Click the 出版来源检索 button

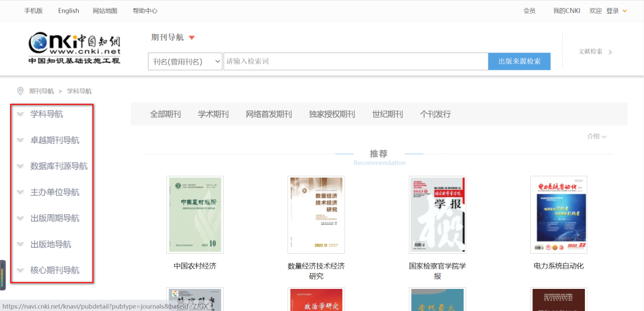(x=519, y=61)
